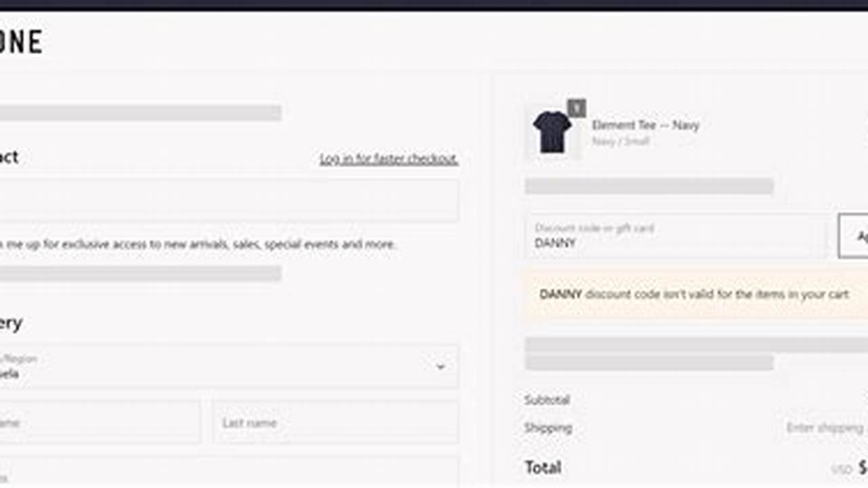Click the store logo at top left
The width and height of the screenshot is (868, 488).
[20, 42]
